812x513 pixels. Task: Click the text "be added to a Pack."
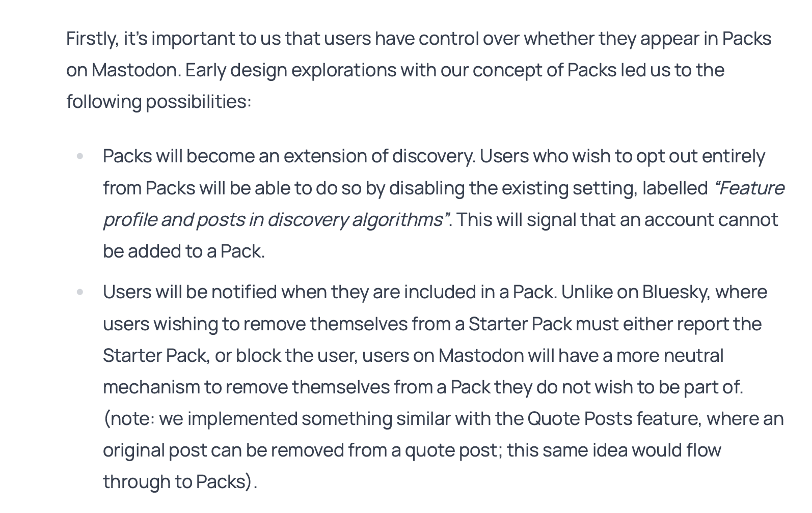[183, 251]
